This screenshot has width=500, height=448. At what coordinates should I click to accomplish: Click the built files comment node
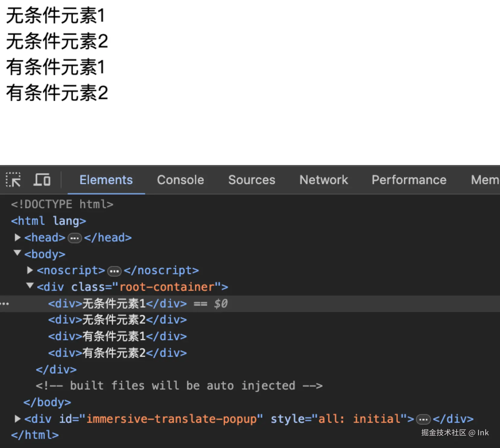coord(179,386)
